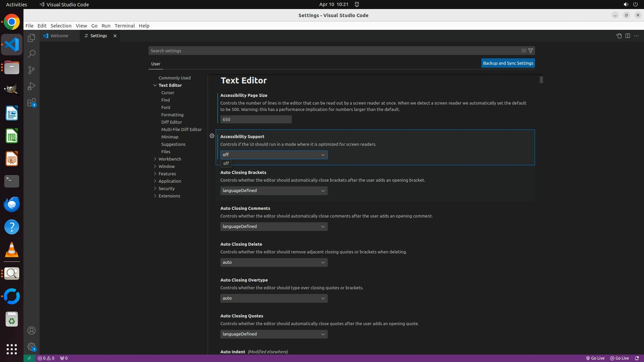Click the Accounts icon in activity bar
This screenshot has height=362, width=644.
pos(32,330)
